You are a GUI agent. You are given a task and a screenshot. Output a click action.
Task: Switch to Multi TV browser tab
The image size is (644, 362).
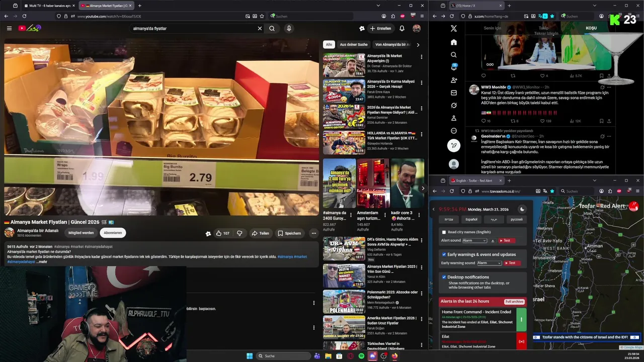point(49,6)
